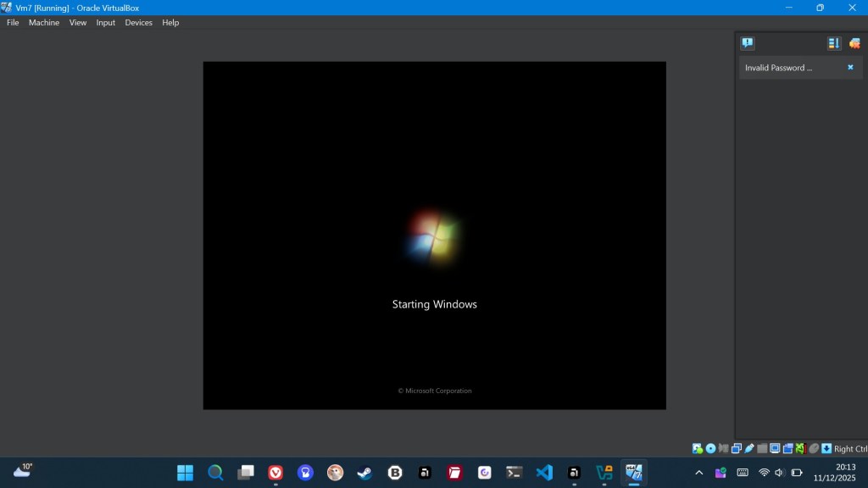Switch to Vivaldi browser in taskbar
868x488 pixels.
click(x=275, y=473)
